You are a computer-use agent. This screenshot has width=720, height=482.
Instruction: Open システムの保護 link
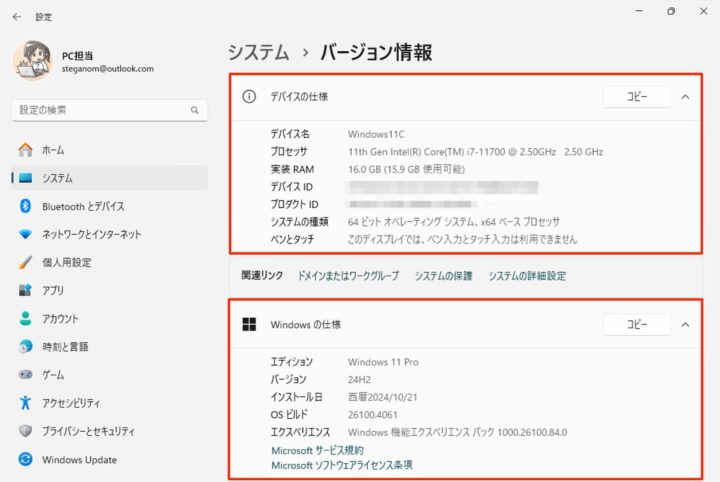pyautogui.click(x=443, y=275)
